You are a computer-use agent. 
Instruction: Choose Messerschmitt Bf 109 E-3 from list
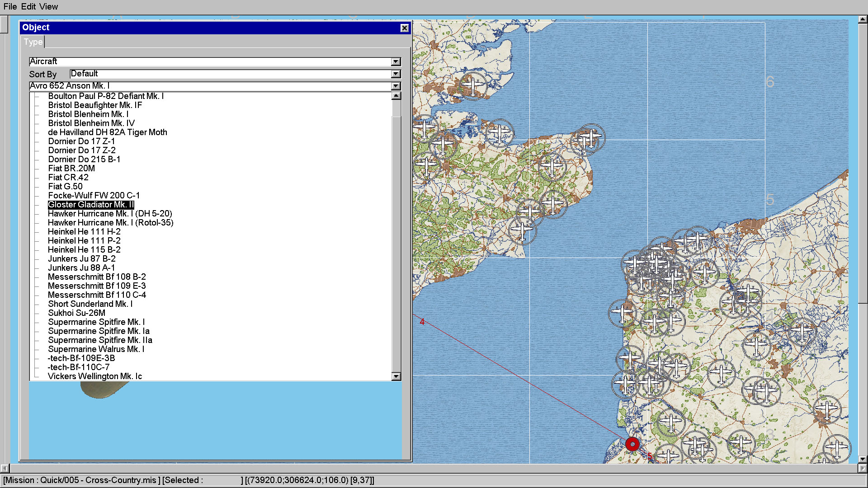(x=97, y=286)
